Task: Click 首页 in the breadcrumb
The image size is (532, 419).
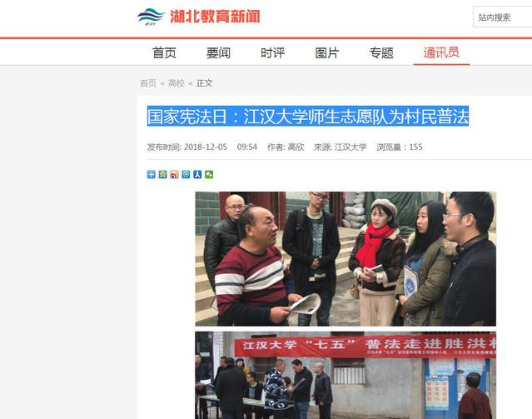Action: click(x=148, y=83)
